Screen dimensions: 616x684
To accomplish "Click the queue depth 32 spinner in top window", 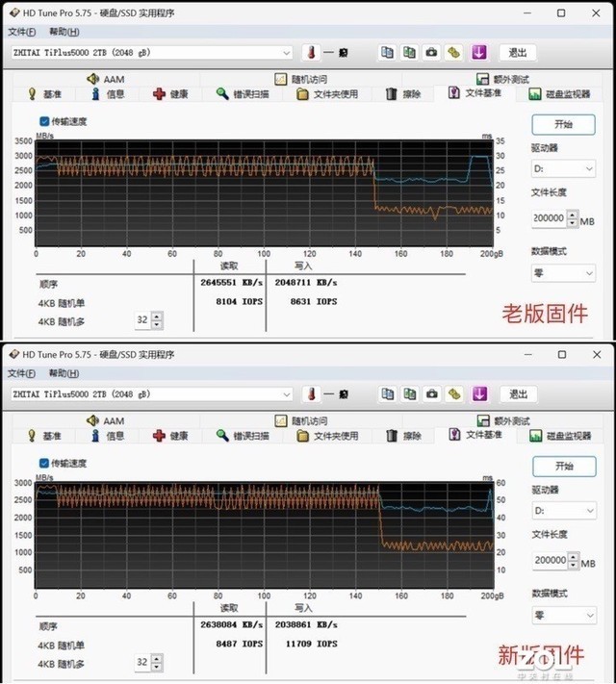I will [157, 320].
